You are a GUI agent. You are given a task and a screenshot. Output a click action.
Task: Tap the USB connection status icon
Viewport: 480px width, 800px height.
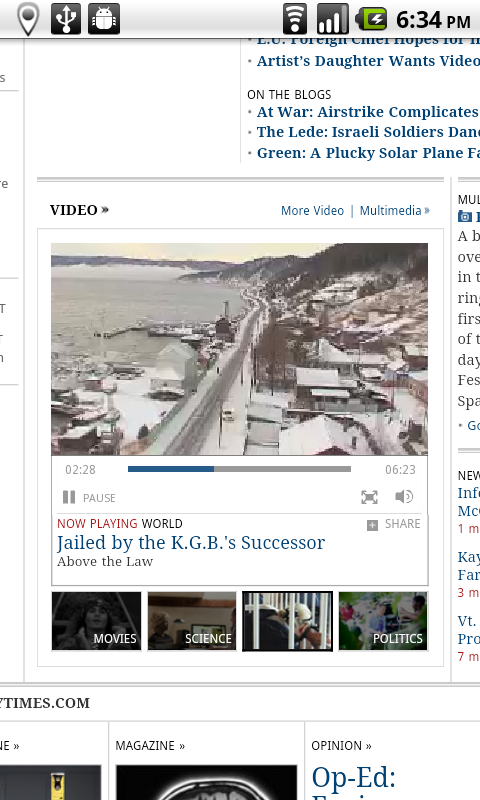click(66, 19)
